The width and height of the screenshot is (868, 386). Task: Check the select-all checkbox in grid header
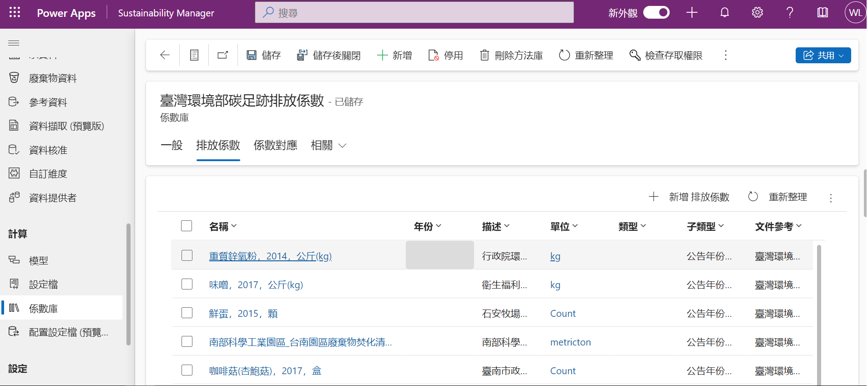click(187, 226)
